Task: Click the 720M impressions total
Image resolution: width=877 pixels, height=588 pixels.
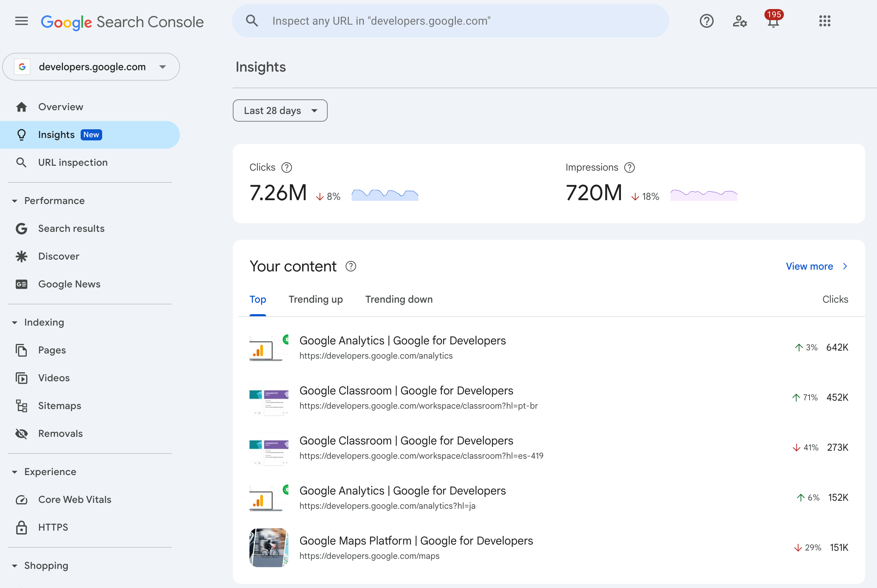Action: tap(594, 193)
